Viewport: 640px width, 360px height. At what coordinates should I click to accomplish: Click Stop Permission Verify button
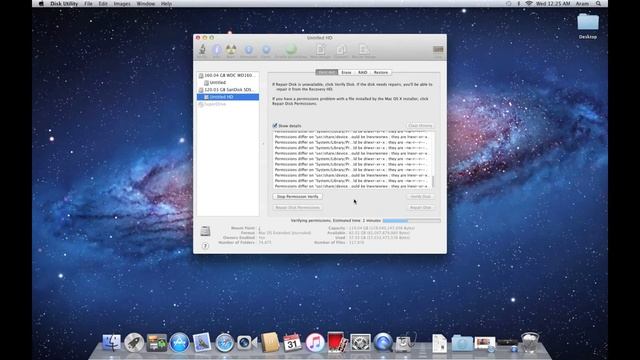pos(297,196)
